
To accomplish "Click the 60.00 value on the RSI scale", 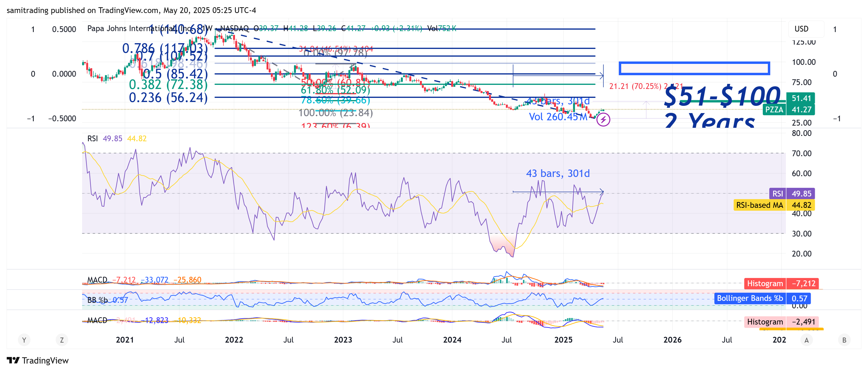I will tap(802, 173).
